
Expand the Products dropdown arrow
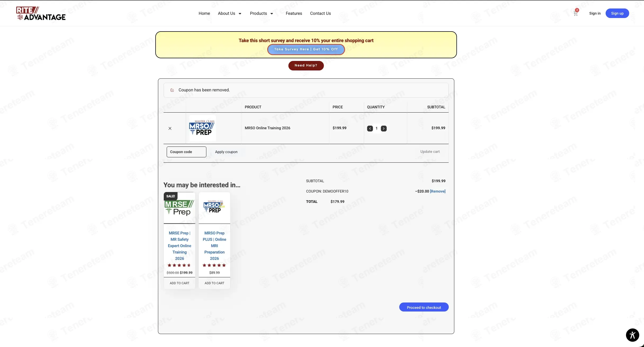272,14
